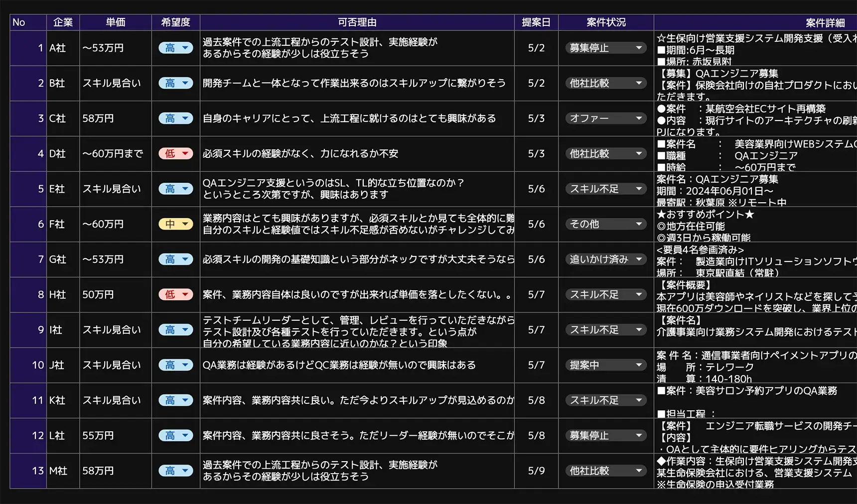This screenshot has height=504, width=857.
Task: Select reason cell starting 自身のキャリアにとって
Action: pos(357,119)
